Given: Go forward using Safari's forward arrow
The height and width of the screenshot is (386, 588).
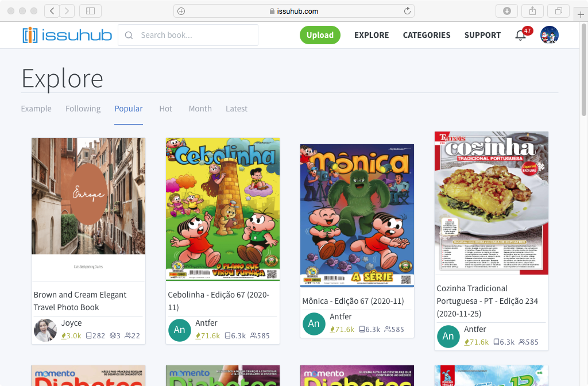Looking at the screenshot, I should tap(67, 11).
